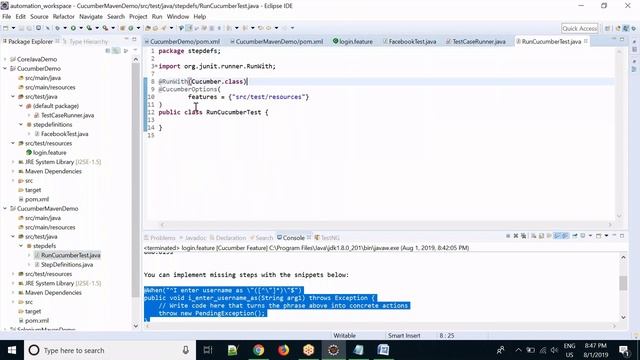Open the Source menu
The image size is (640, 360).
tap(39, 16)
